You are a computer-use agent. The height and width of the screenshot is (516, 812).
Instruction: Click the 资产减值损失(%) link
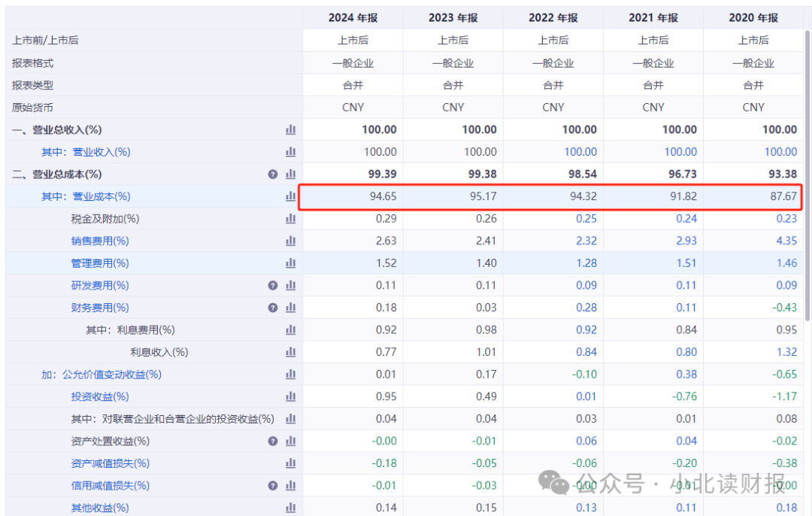coord(111,463)
